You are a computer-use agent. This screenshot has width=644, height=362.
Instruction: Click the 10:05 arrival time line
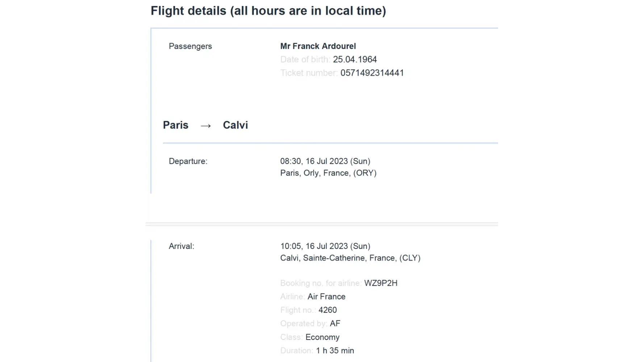pyautogui.click(x=325, y=246)
